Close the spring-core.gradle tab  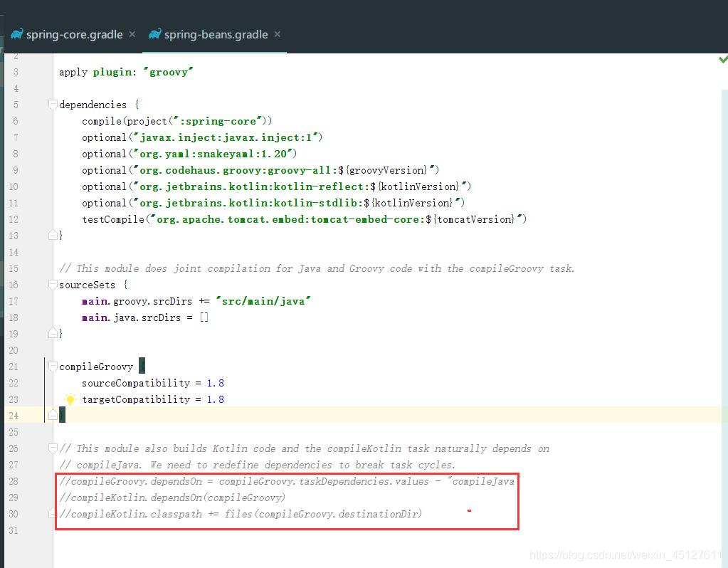click(132, 34)
